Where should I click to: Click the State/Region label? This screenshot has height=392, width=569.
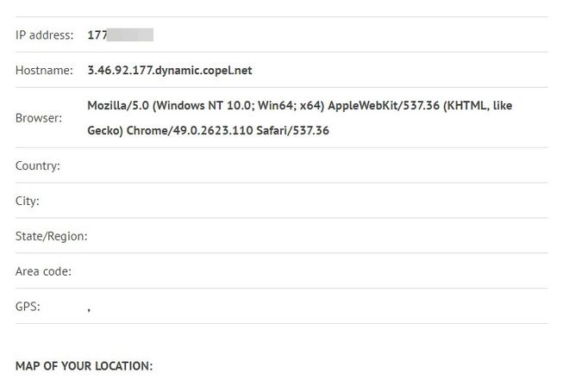pos(51,236)
